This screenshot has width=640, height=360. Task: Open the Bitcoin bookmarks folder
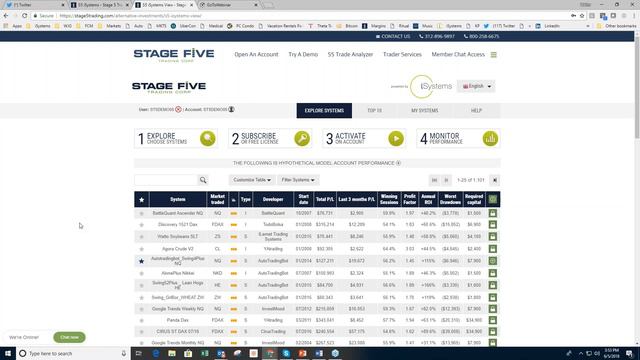click(347, 26)
